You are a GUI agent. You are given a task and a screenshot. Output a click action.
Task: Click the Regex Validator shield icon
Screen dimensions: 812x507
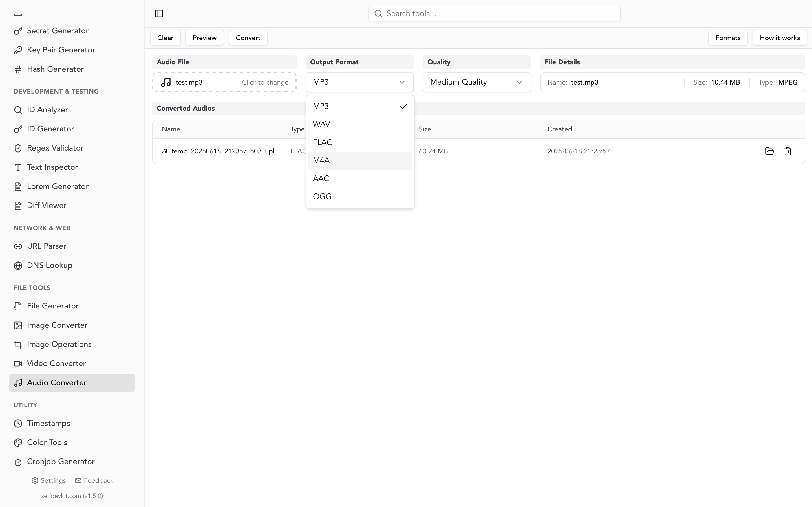[18, 148]
